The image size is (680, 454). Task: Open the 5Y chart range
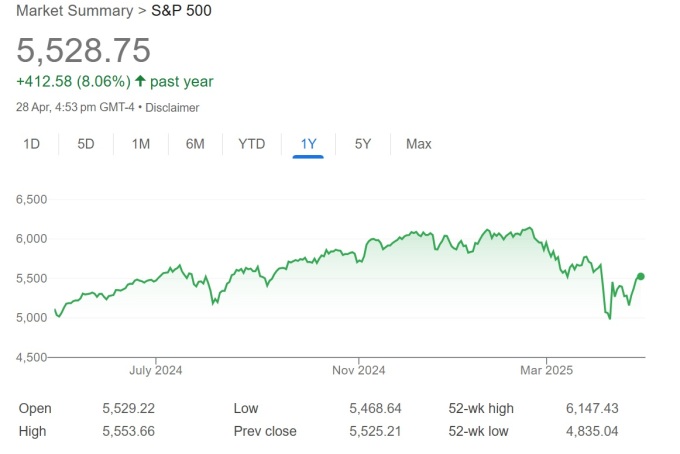[363, 144]
